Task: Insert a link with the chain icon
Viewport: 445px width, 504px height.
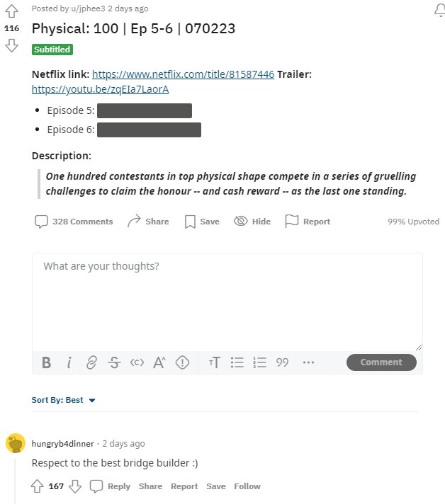Action: (91, 362)
